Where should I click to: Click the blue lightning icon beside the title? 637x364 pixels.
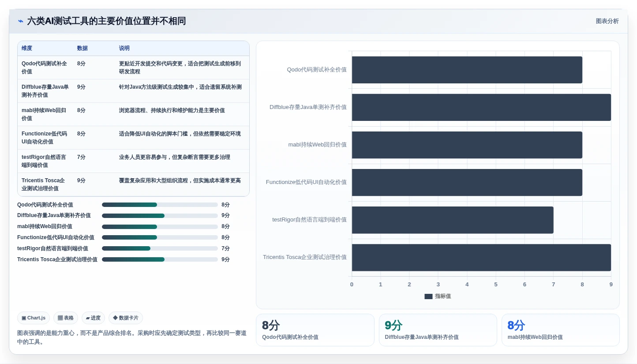pos(21,21)
